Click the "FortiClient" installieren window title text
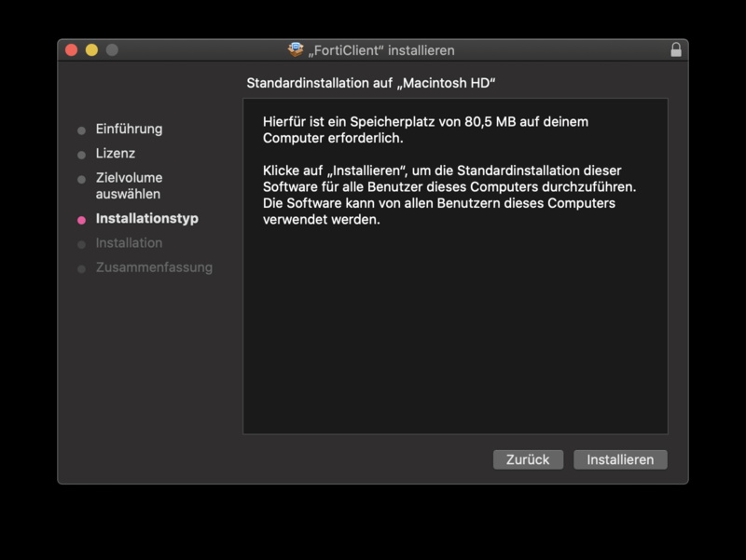 [382, 50]
